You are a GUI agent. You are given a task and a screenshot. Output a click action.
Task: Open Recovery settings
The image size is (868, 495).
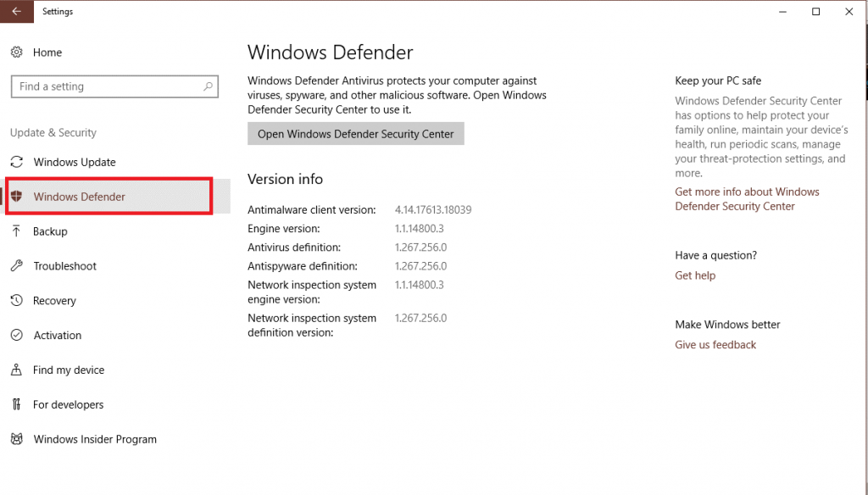tap(54, 301)
